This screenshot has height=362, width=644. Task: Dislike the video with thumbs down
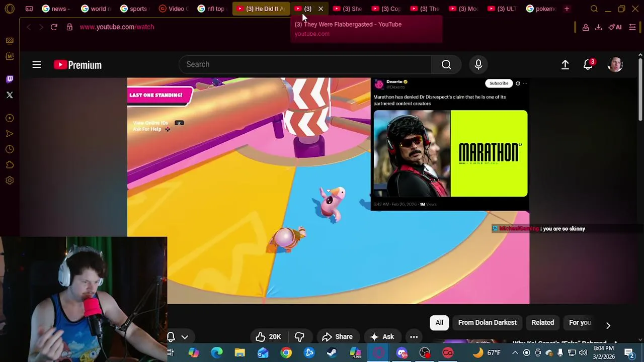point(299,337)
